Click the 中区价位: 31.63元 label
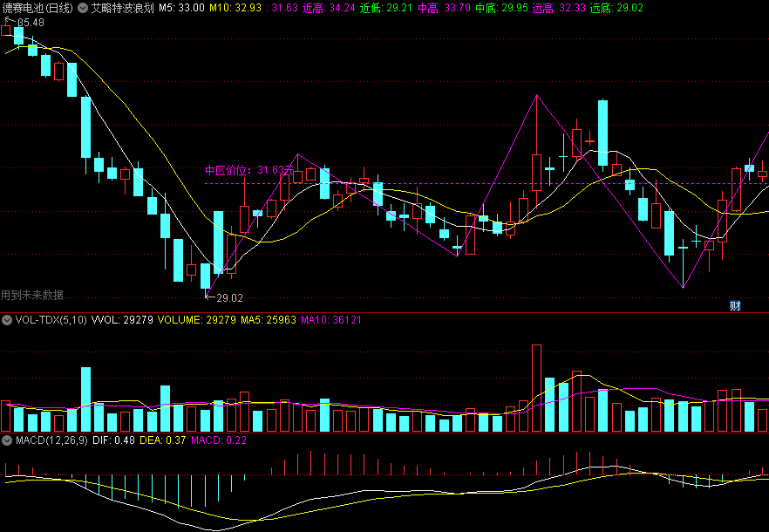Screen dimensions: 769x532 coord(249,170)
